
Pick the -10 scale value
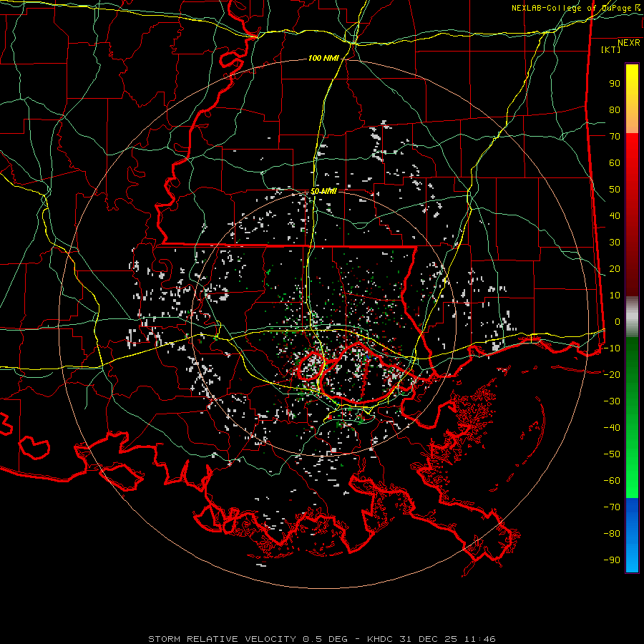(x=612, y=348)
